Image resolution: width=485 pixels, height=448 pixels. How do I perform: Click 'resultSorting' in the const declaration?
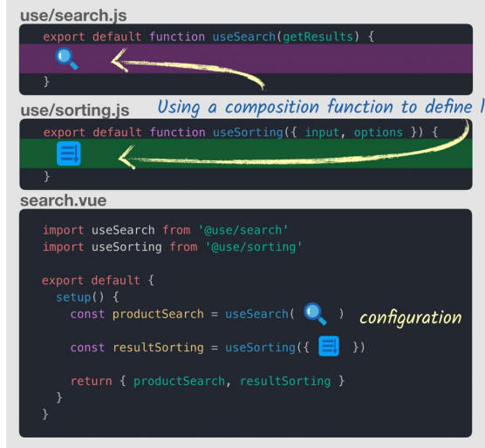158,347
